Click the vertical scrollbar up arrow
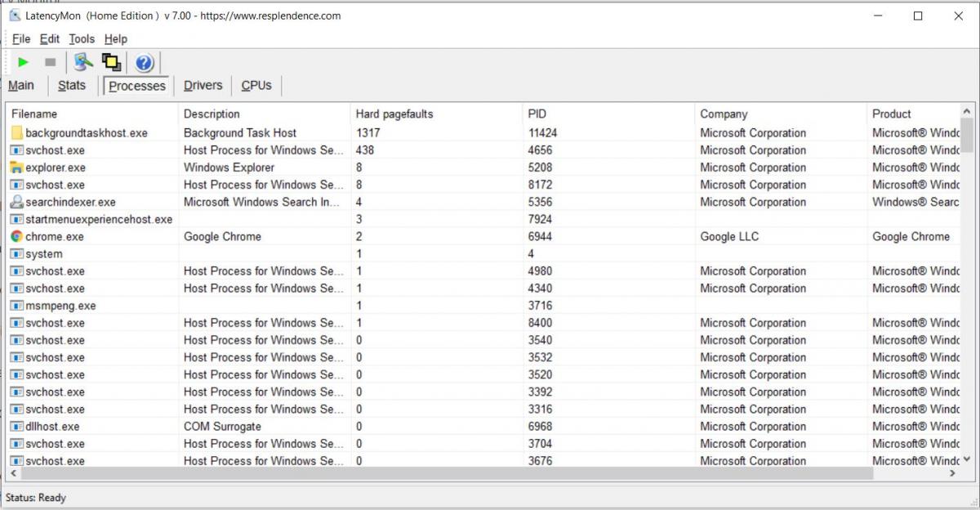 coord(968,111)
